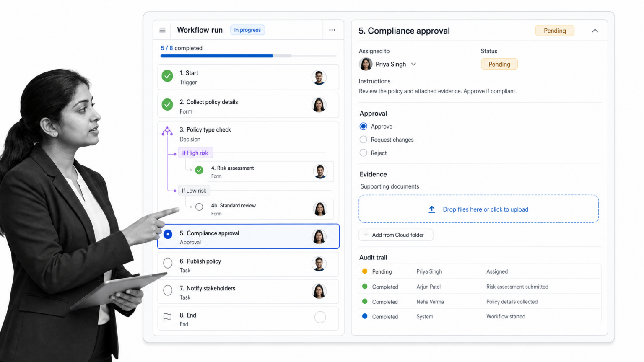The height and width of the screenshot is (362, 644).
Task: Select the Approve radio option
Action: [x=364, y=127]
